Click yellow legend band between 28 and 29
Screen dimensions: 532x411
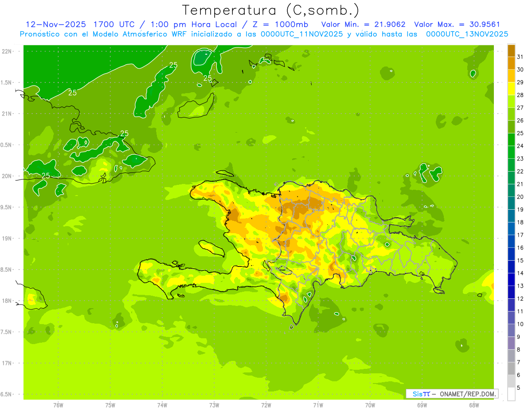(x=511, y=89)
